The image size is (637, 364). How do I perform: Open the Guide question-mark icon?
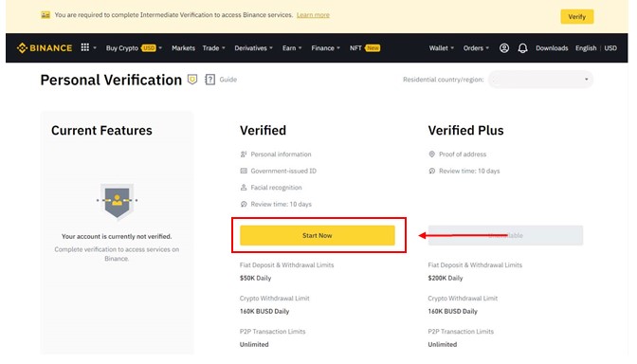pyautogui.click(x=209, y=80)
